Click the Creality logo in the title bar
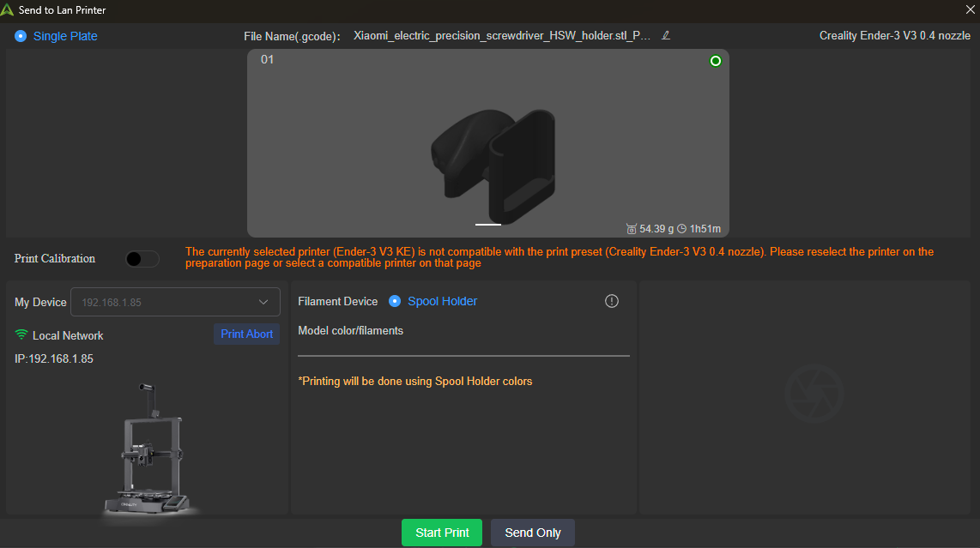The width and height of the screenshot is (980, 548). pos(8,10)
